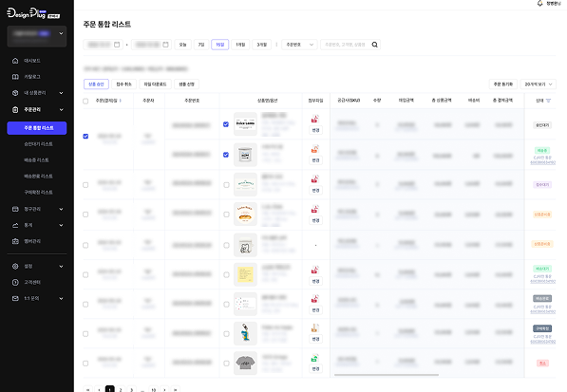Toggle the select-all checkbox in the table header
Image resolution: width=567 pixels, height=392 pixels.
click(85, 102)
